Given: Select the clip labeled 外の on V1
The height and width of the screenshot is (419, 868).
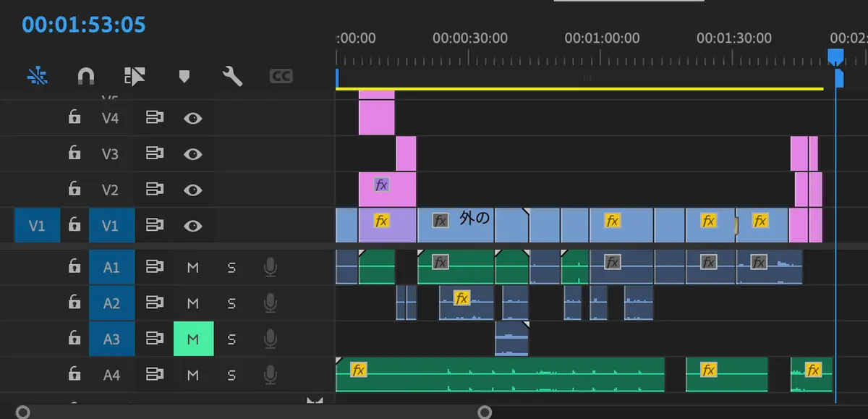Looking at the screenshot, I should tap(456, 225).
